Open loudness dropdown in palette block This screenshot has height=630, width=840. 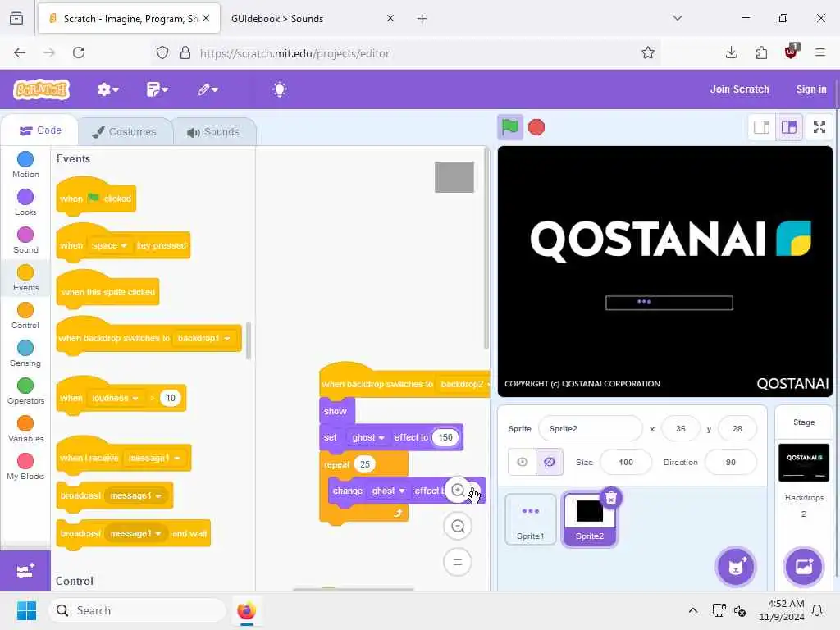tap(115, 398)
